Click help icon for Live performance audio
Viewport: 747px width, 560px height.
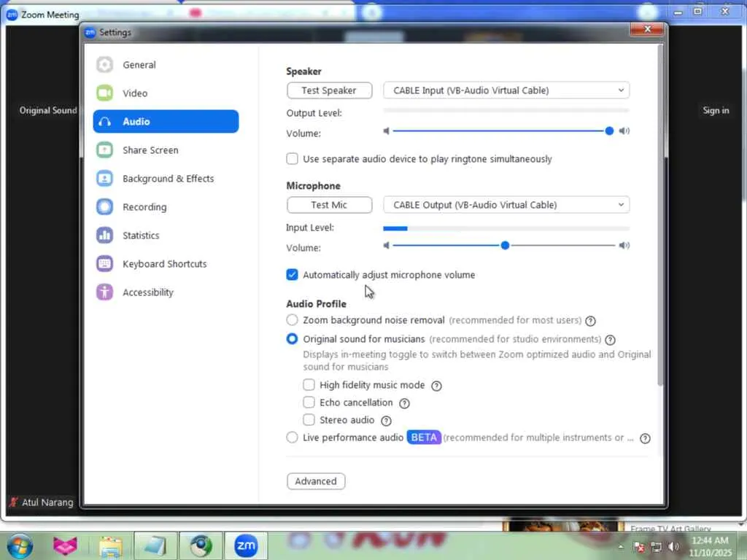645,438
